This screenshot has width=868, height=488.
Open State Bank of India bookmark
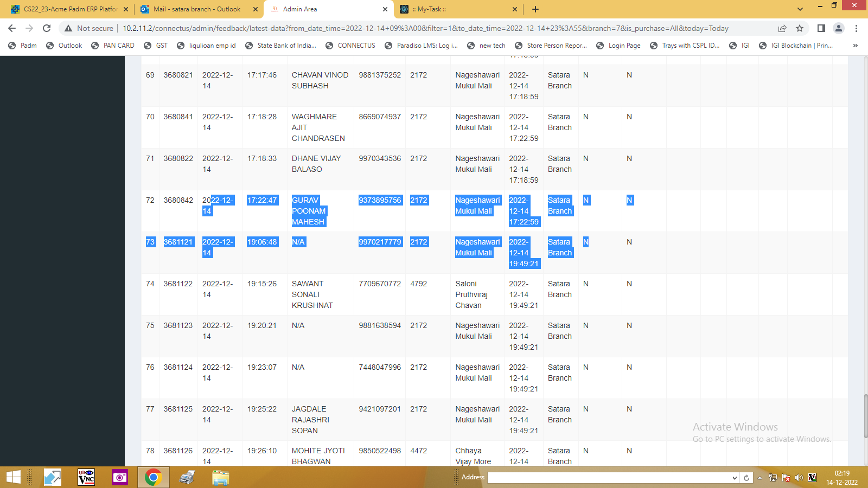280,46
